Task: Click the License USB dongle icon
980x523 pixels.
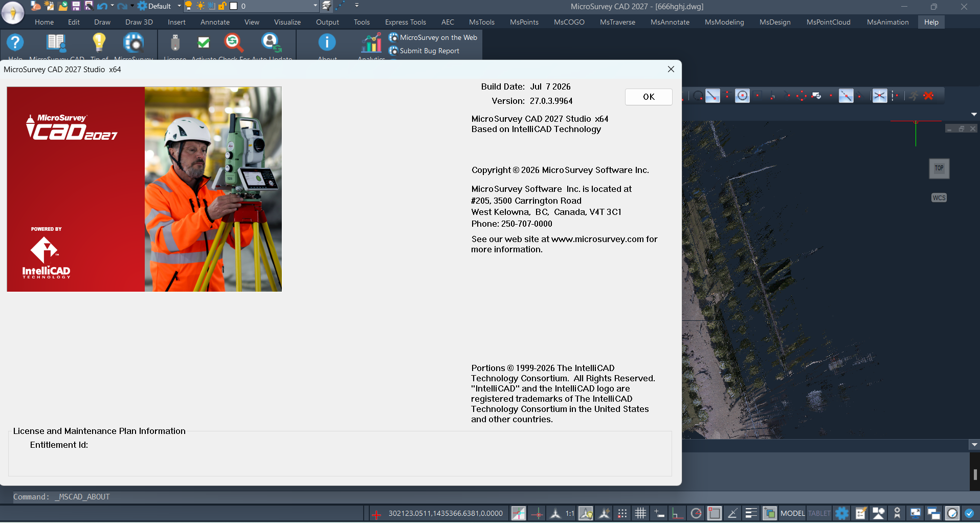Action: pos(175,42)
